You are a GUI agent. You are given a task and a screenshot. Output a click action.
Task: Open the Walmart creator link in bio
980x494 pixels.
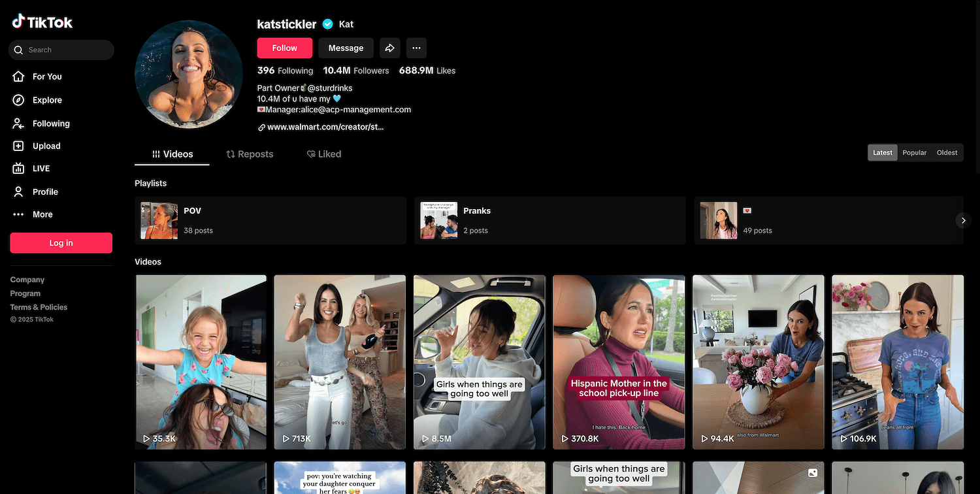point(325,127)
